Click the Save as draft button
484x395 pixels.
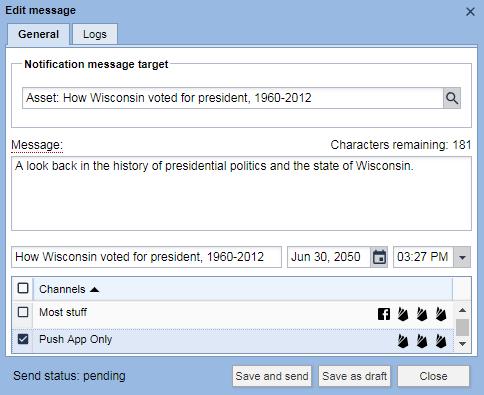354,376
